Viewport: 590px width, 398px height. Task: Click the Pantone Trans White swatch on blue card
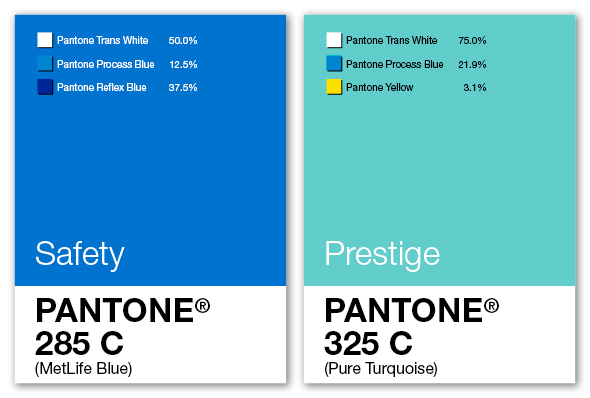[45, 40]
